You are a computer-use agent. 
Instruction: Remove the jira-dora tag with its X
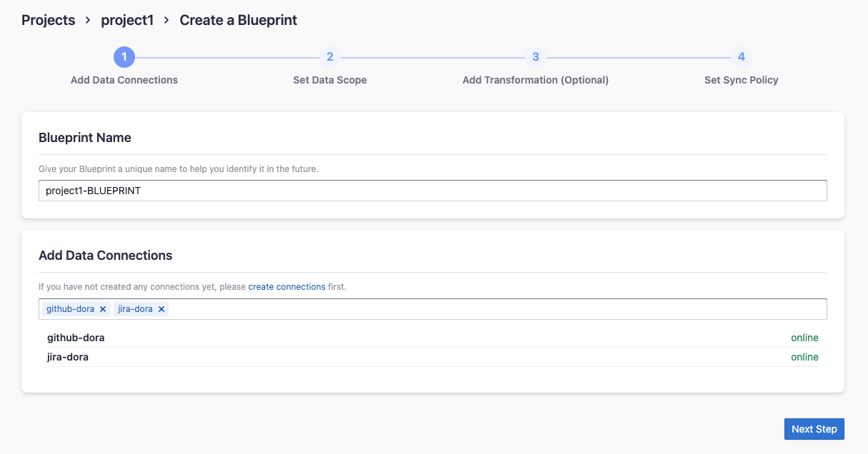coord(161,309)
